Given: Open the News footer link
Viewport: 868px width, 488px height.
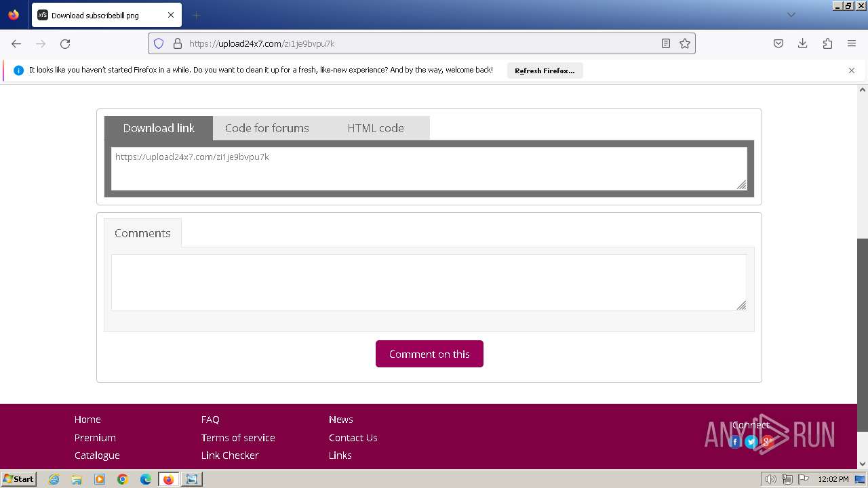Looking at the screenshot, I should coord(341,420).
